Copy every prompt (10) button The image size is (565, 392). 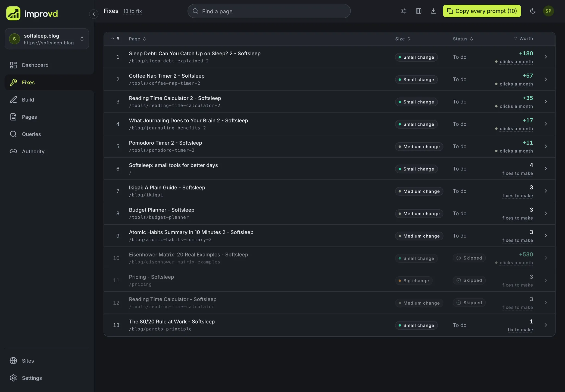pos(482,11)
